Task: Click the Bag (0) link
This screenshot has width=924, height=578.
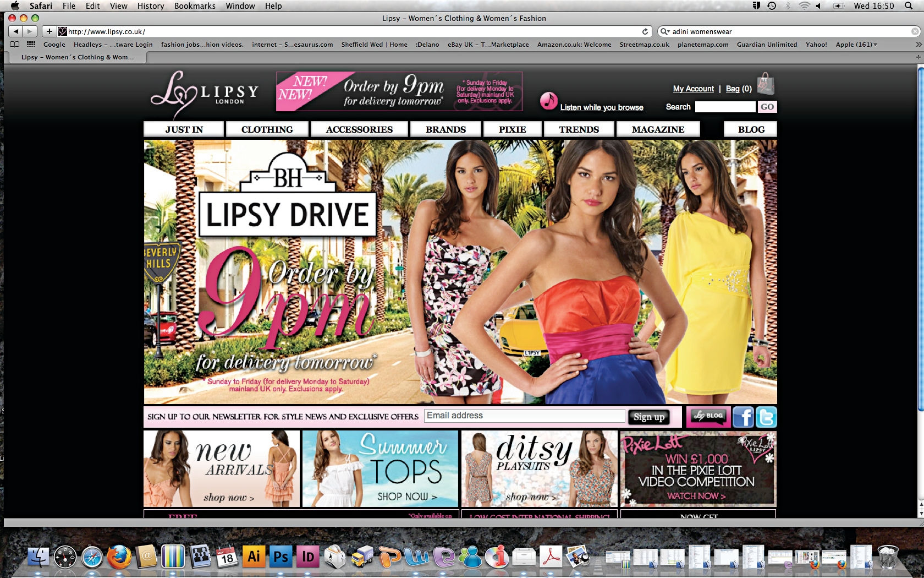Action: [739, 89]
